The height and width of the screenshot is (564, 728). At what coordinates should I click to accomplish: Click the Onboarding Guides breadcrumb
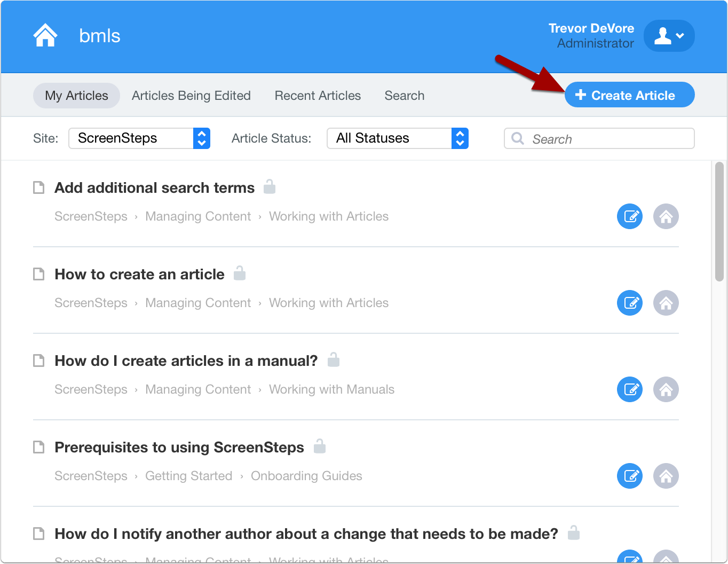point(306,476)
